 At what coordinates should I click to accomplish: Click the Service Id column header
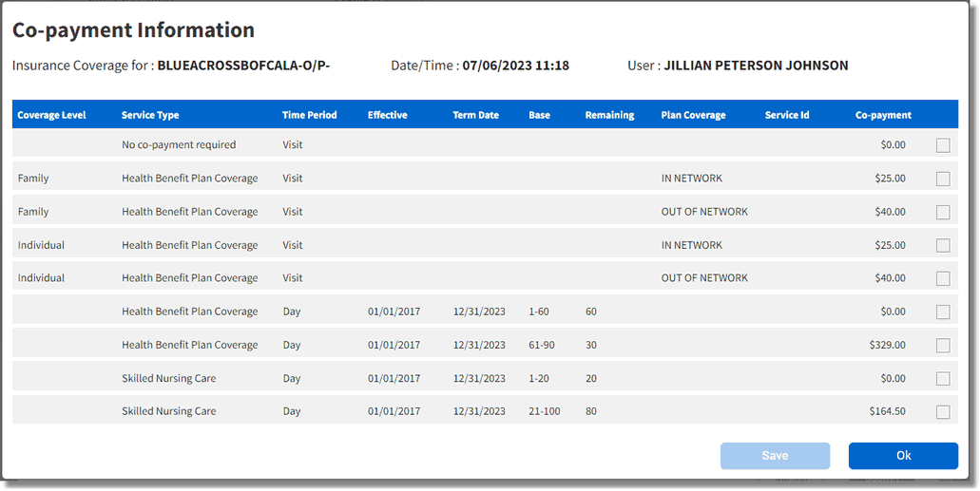pos(787,115)
